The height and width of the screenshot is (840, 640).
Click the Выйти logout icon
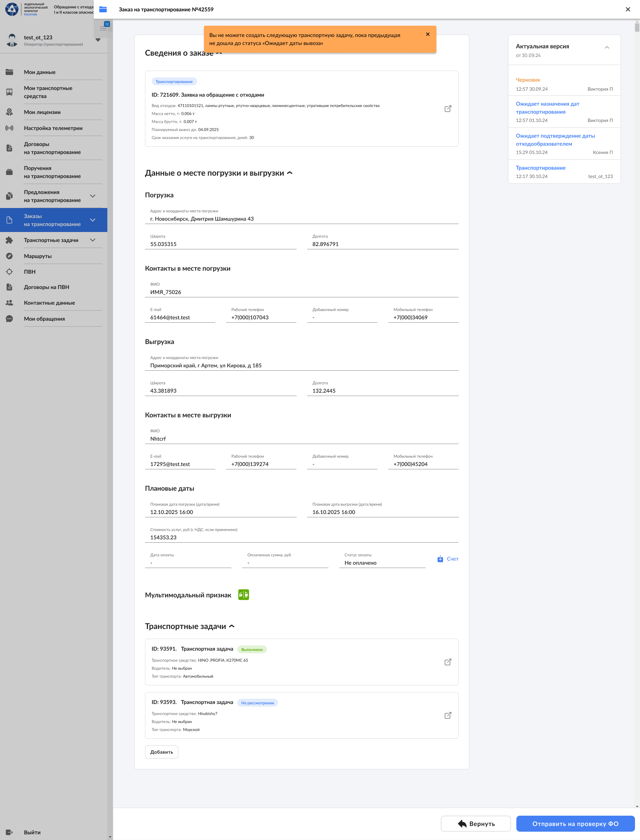coord(10,832)
